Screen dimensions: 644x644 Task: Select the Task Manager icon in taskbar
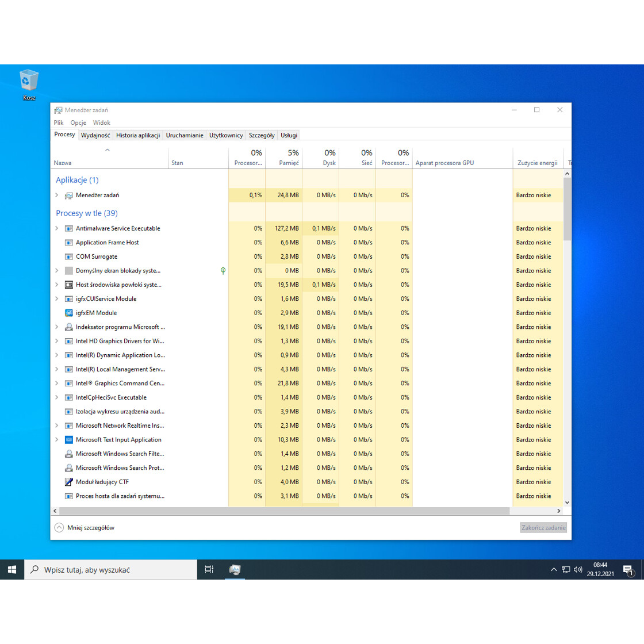[x=235, y=569]
